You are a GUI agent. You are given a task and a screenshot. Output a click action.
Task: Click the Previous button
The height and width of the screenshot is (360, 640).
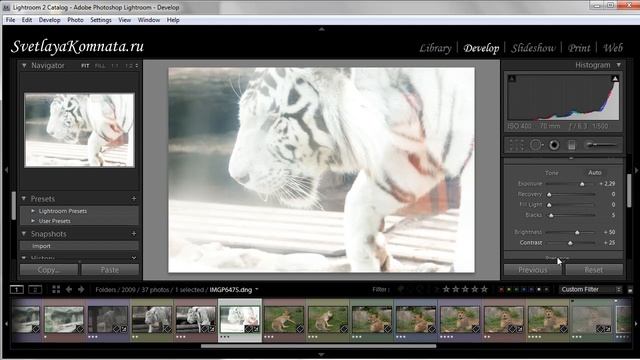tap(533, 270)
